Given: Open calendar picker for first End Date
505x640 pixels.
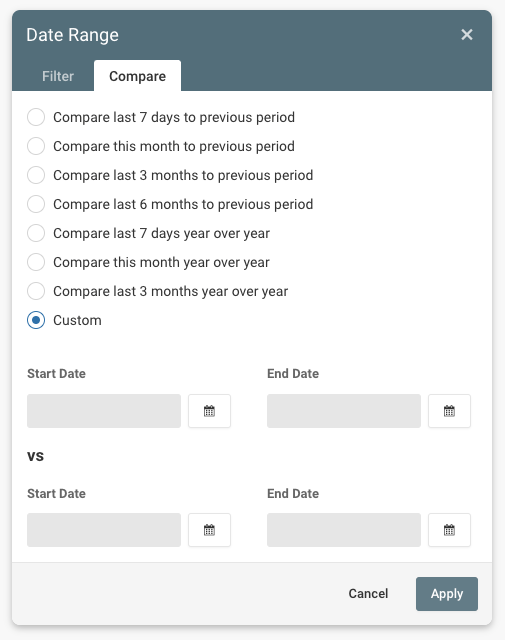Looking at the screenshot, I should point(449,411).
